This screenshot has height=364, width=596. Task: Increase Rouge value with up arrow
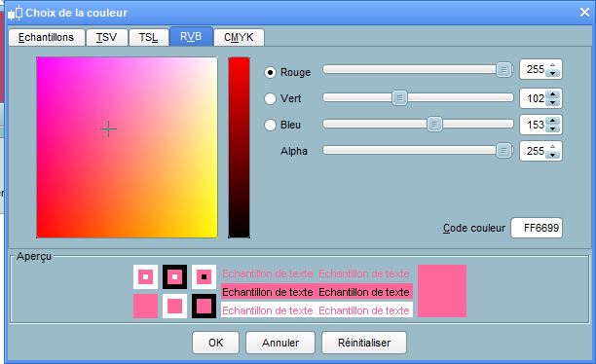pos(553,65)
